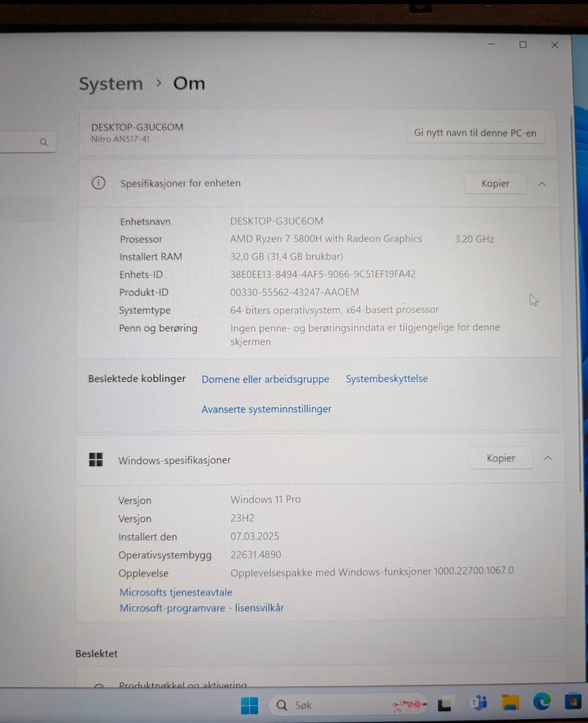
Task: Click the Nitro AN517-41 model text
Action: coord(120,139)
